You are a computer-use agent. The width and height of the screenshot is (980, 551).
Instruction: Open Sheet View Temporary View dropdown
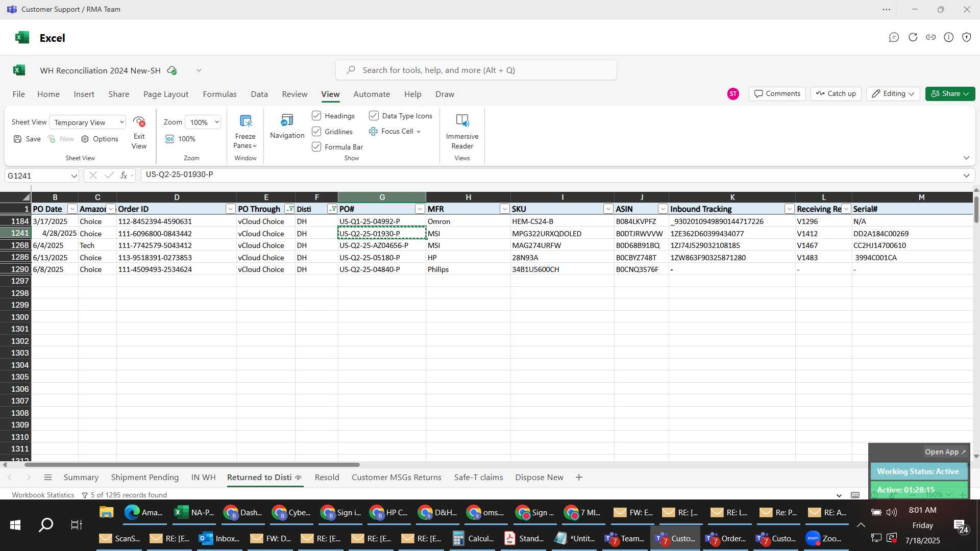point(87,122)
